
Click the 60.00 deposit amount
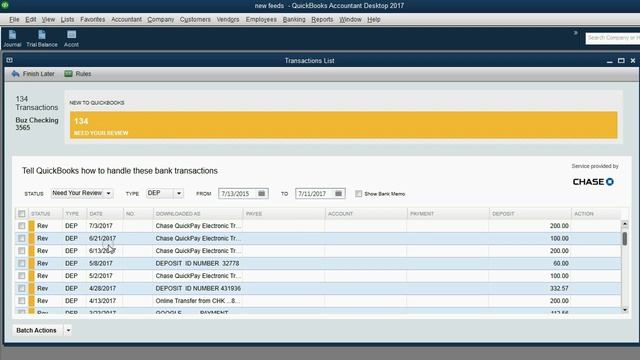[x=560, y=263]
